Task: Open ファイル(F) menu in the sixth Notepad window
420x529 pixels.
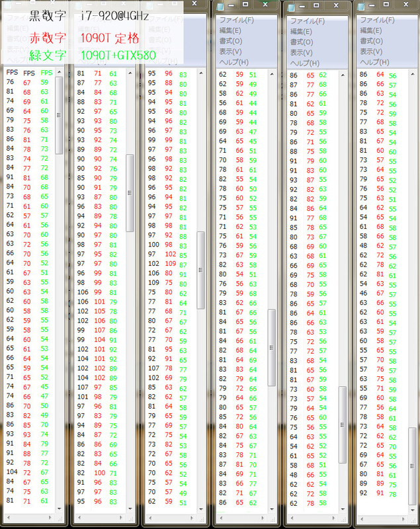Action: tap(377, 20)
